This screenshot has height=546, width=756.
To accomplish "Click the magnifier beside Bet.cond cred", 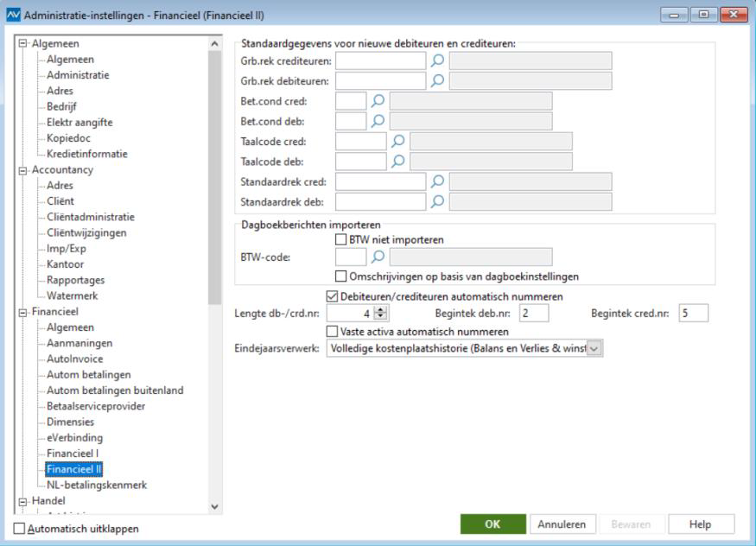I will click(x=378, y=101).
